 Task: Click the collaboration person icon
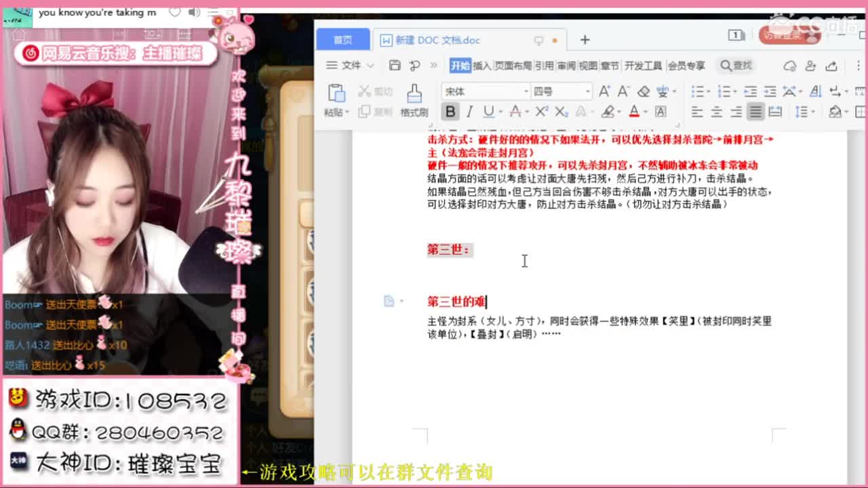[x=810, y=66]
